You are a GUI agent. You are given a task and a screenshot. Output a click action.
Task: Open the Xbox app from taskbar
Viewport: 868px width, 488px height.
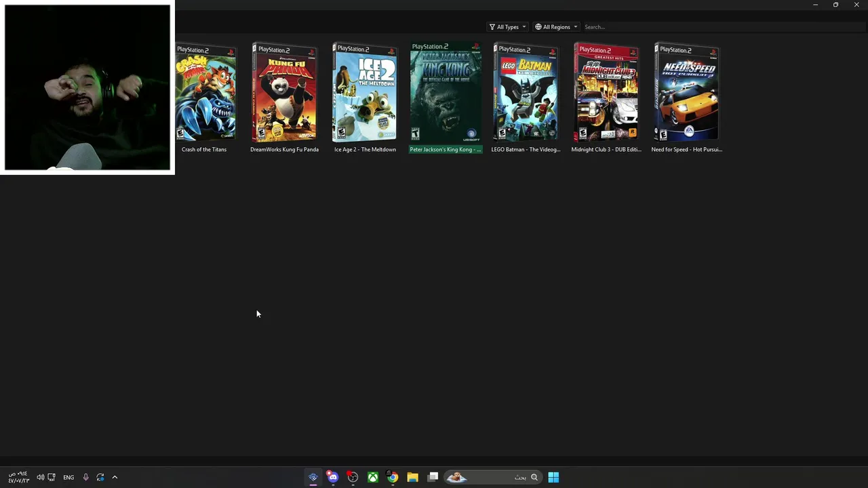[x=372, y=477]
